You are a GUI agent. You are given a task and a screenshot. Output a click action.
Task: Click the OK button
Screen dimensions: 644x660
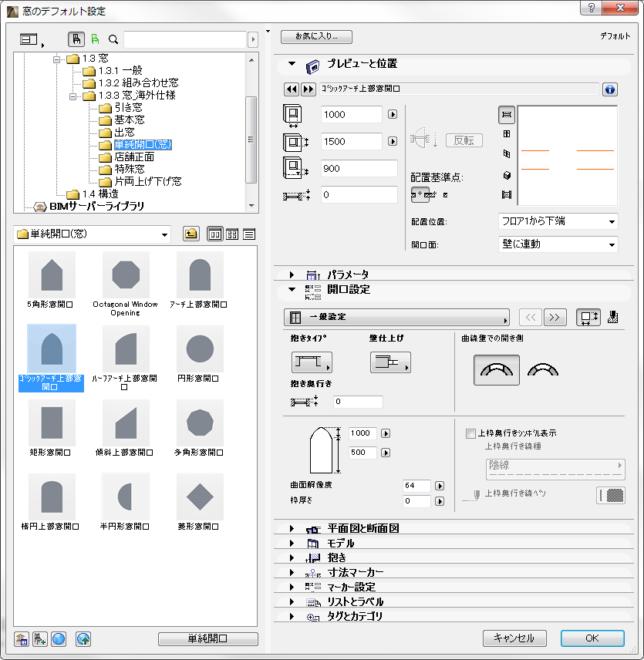pos(592,638)
